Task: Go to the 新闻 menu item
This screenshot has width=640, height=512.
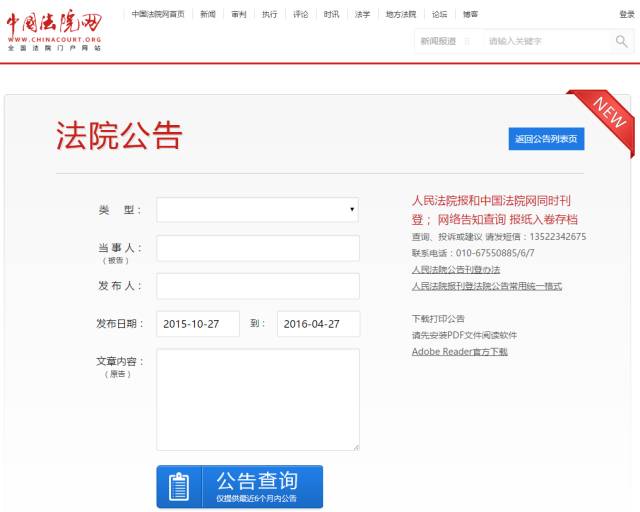Action: pyautogui.click(x=208, y=14)
